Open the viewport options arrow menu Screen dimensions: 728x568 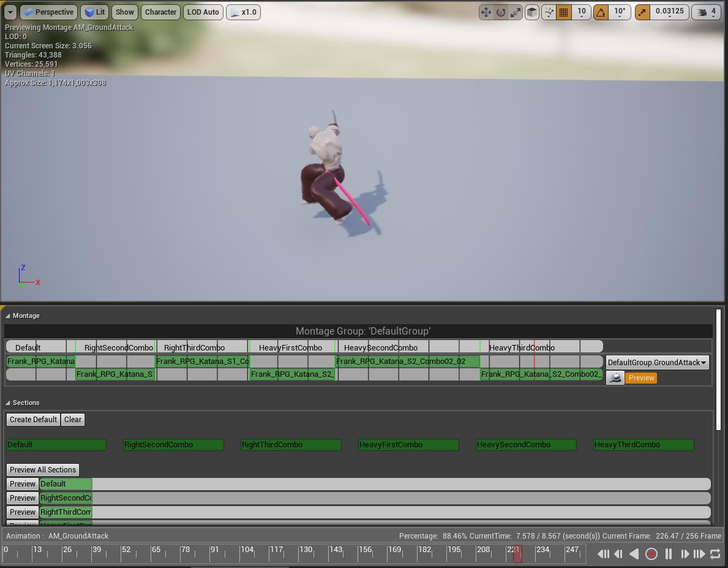click(10, 12)
